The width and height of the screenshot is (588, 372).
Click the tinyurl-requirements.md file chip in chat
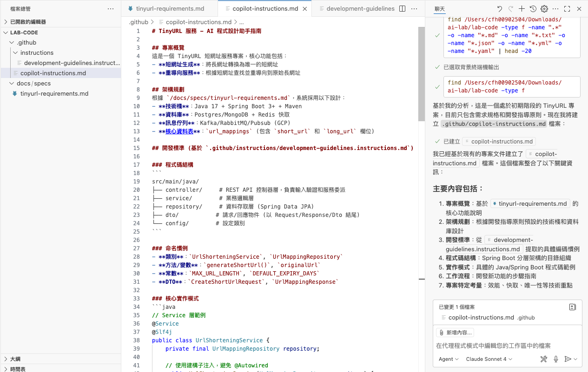tap(530, 203)
